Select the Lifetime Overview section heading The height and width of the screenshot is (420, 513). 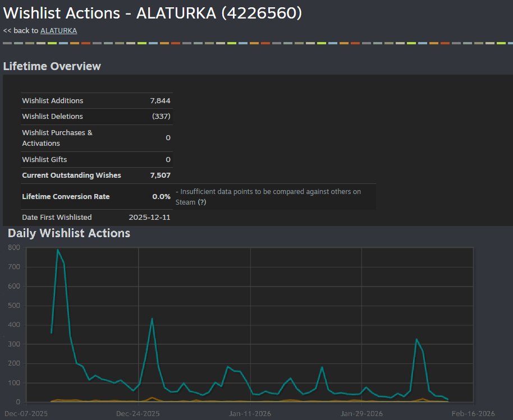pyautogui.click(x=52, y=66)
